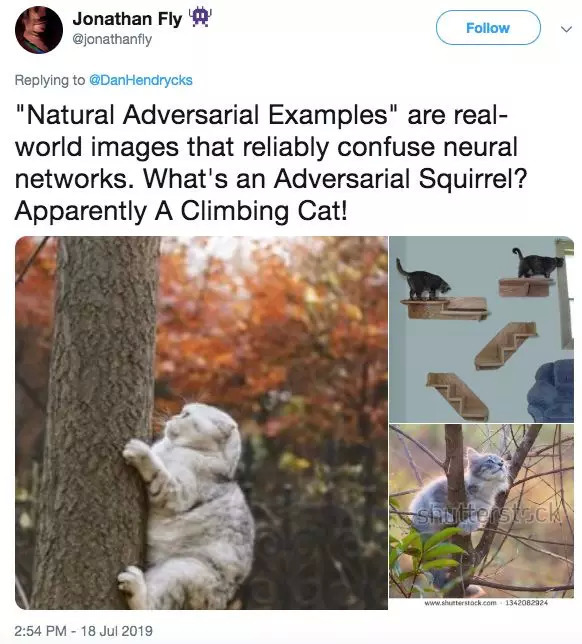
Task: Click the space invader emoji beside name
Action: (x=200, y=18)
